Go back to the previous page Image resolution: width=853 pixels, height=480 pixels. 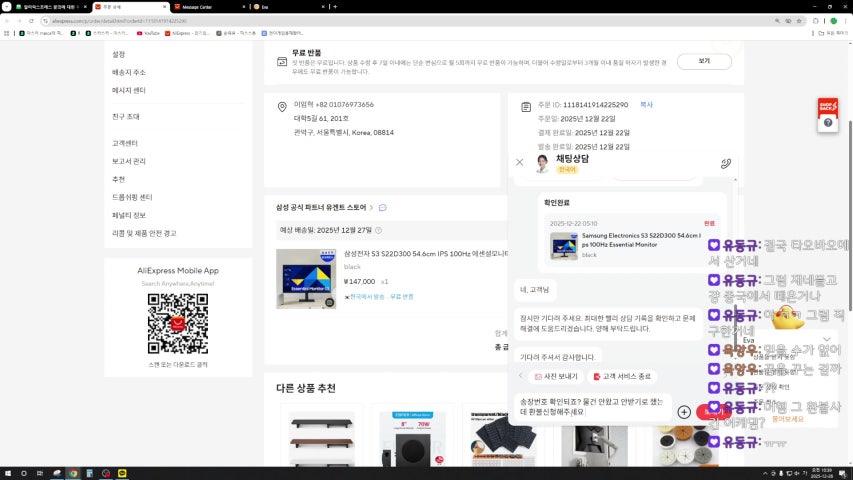click(x=7, y=21)
